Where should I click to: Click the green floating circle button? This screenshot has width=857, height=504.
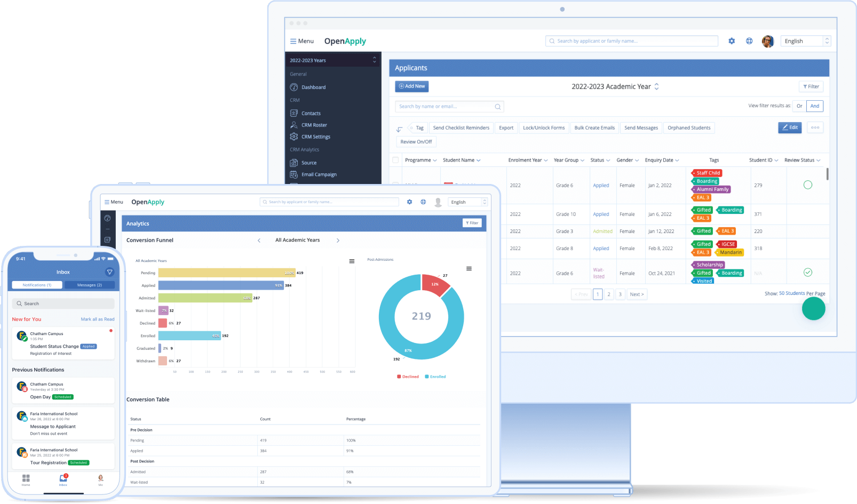[813, 308]
